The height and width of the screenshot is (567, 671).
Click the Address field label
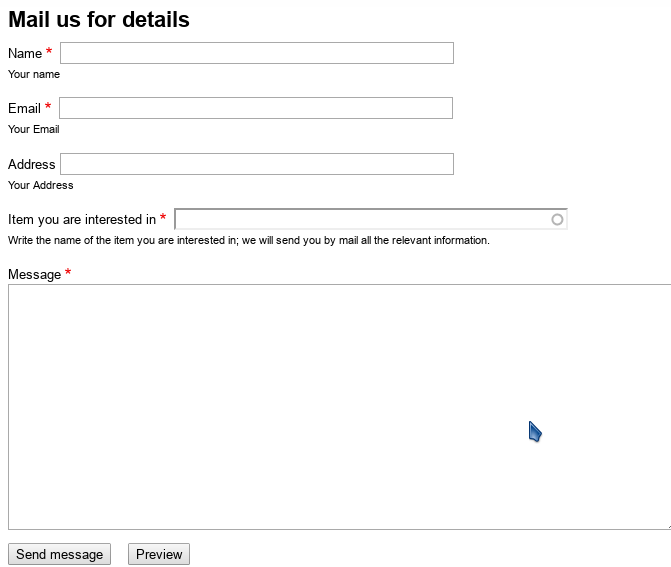point(32,164)
